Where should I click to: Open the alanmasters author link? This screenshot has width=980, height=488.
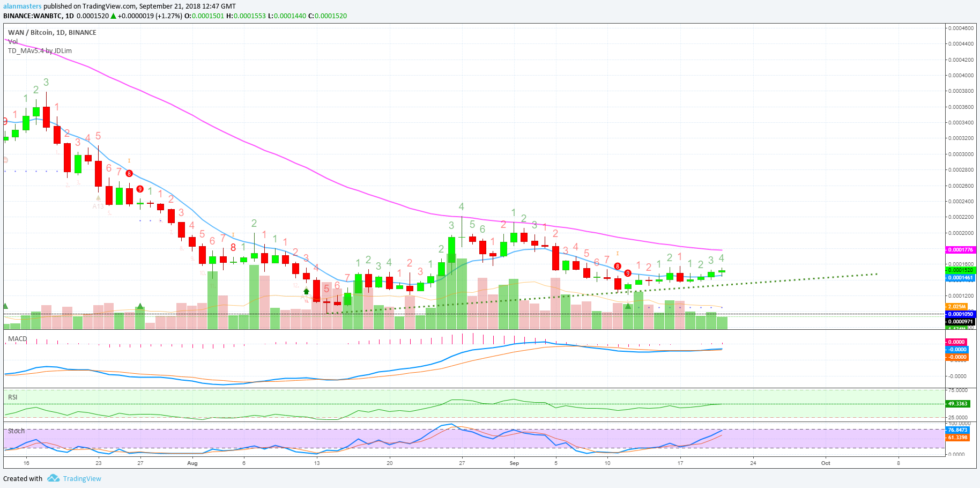coord(23,6)
